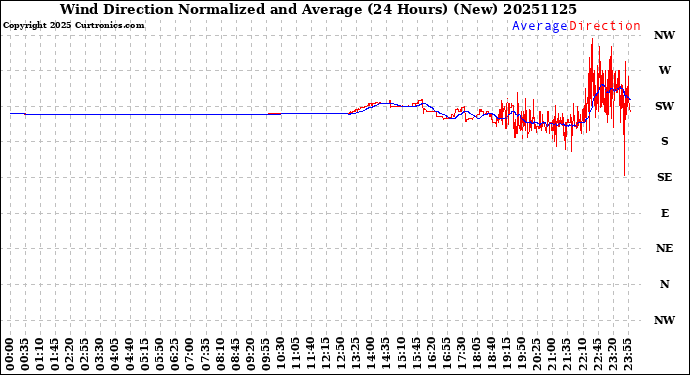
Task: Click the 23:55 time label
Action: (x=627, y=354)
